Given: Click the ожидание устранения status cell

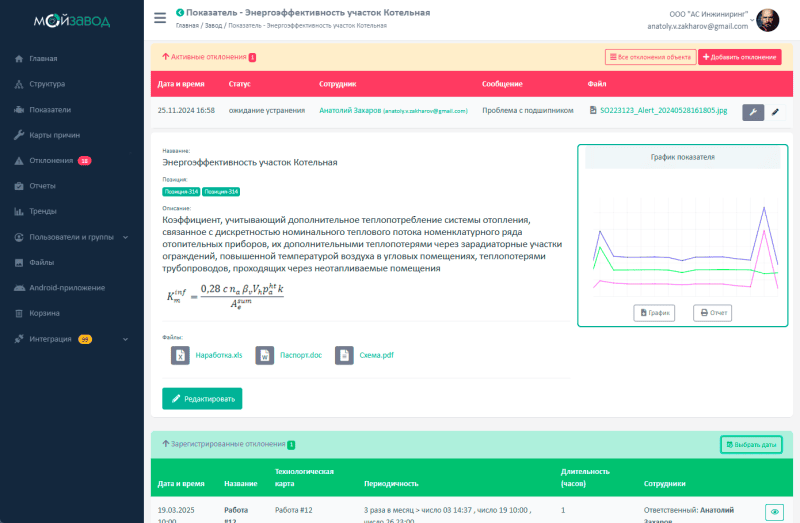Looking at the screenshot, I should pos(266,111).
